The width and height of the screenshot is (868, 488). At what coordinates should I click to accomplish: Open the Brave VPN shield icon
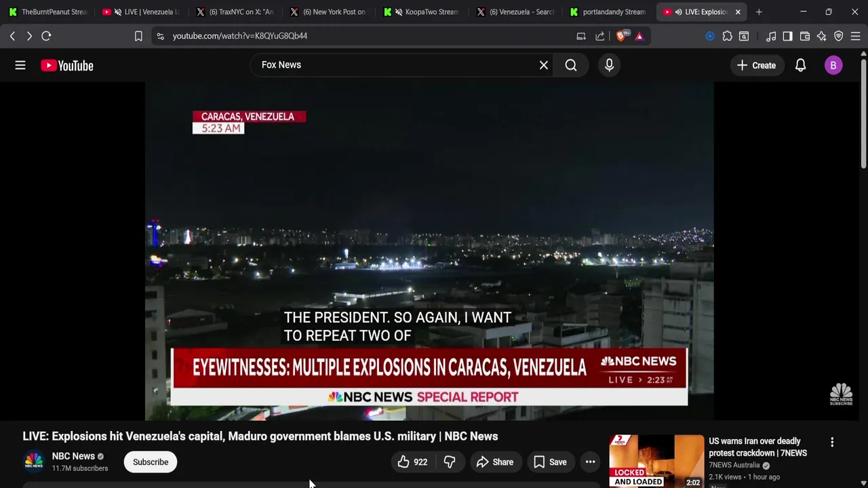(839, 36)
